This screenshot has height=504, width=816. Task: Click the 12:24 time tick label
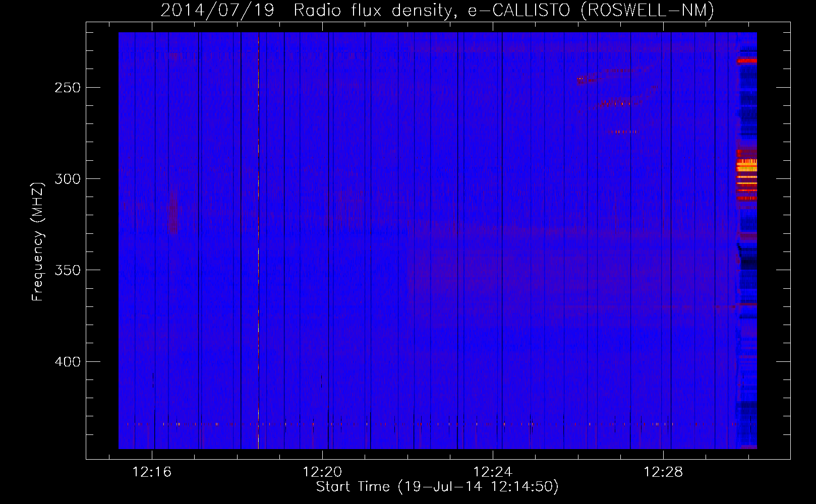493,472
